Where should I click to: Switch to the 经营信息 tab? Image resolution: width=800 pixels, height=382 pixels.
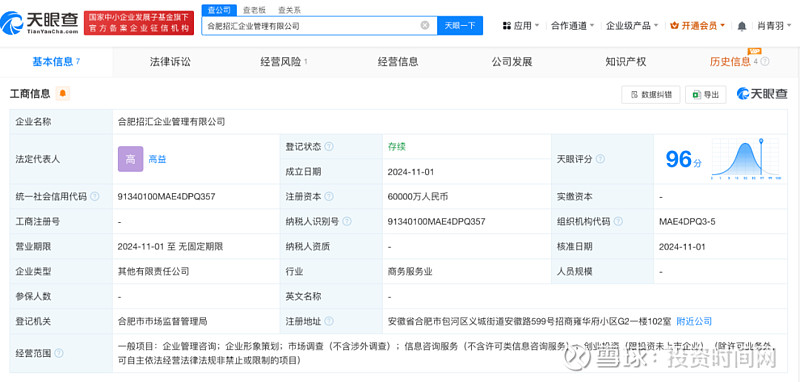click(398, 62)
